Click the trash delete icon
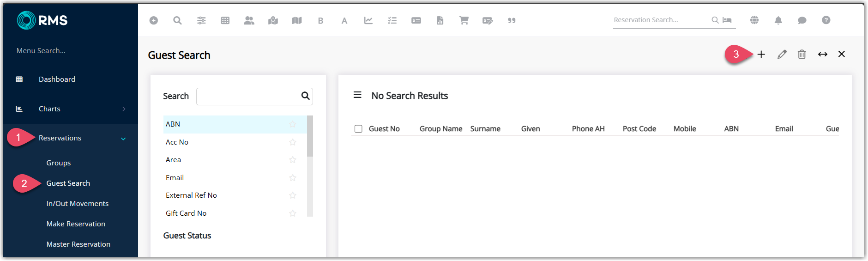Image resolution: width=868 pixels, height=261 pixels. (802, 54)
